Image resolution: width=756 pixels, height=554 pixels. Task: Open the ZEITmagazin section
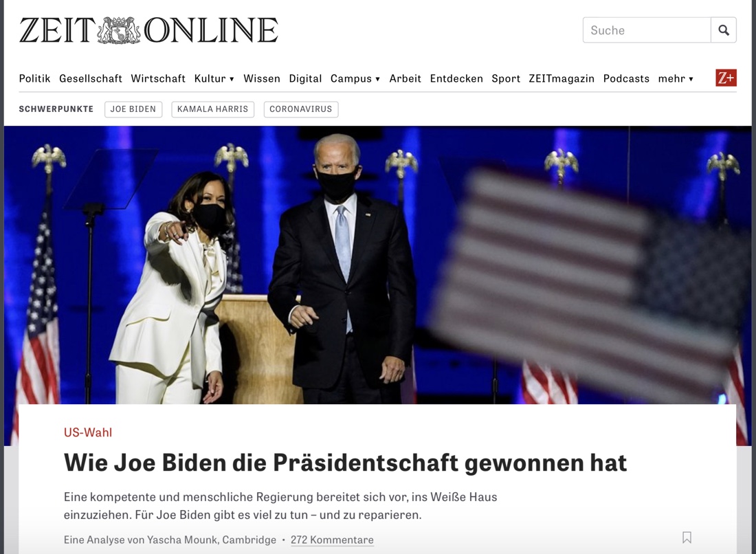pyautogui.click(x=562, y=78)
